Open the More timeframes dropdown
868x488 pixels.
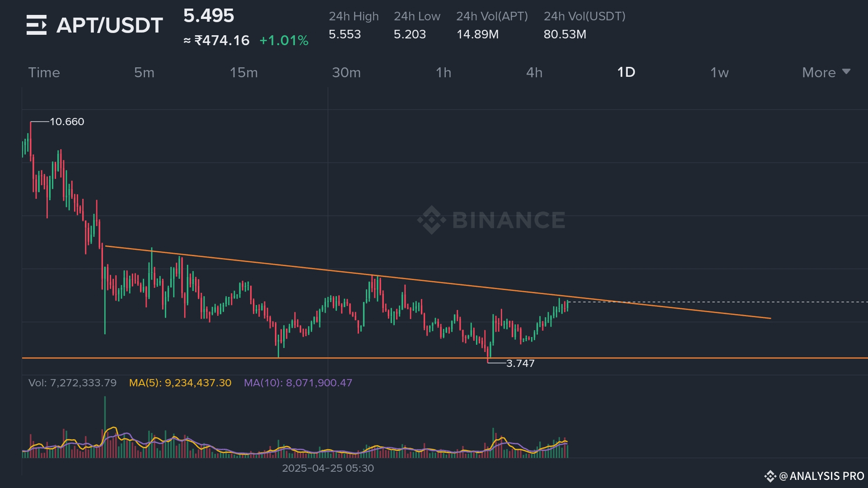click(x=818, y=72)
